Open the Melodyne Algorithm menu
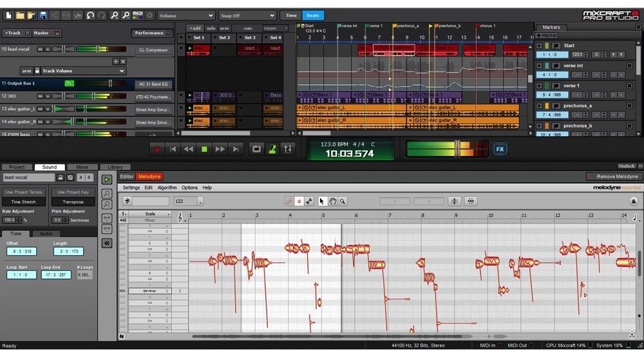This screenshot has height=352, width=644. click(x=167, y=188)
